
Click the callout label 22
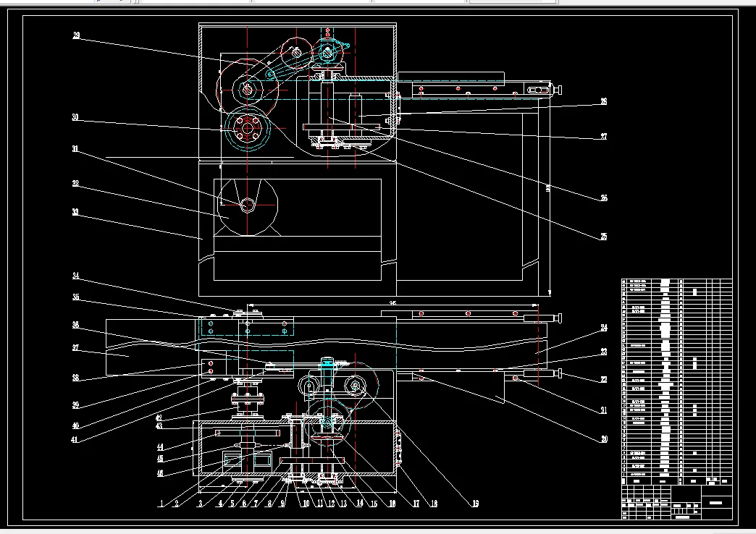tap(604, 380)
